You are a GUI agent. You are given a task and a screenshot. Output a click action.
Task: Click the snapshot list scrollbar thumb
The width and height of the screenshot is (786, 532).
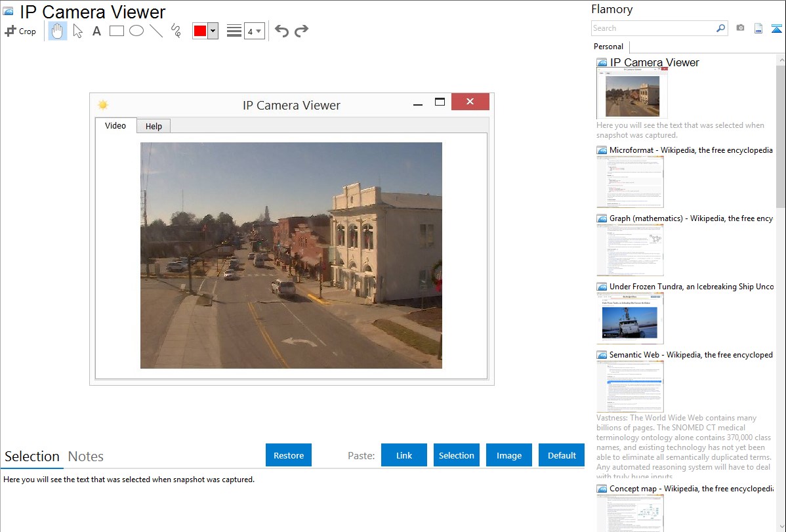pos(781,135)
